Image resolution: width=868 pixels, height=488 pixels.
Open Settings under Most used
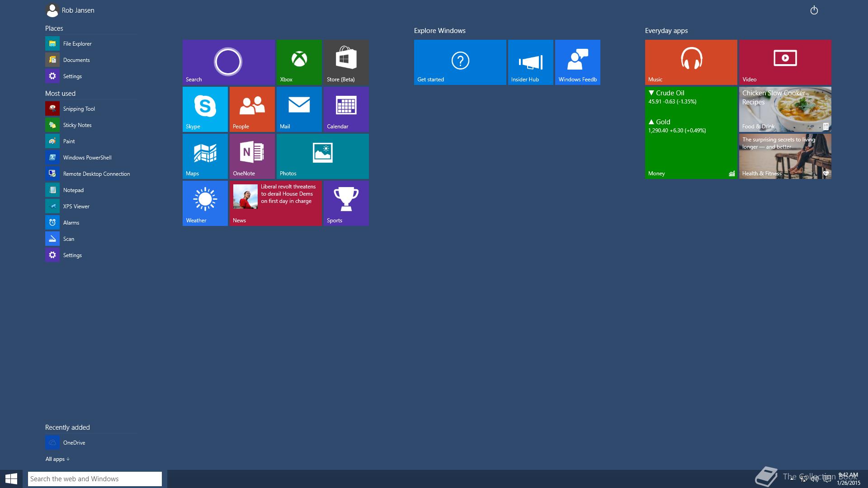(91, 255)
